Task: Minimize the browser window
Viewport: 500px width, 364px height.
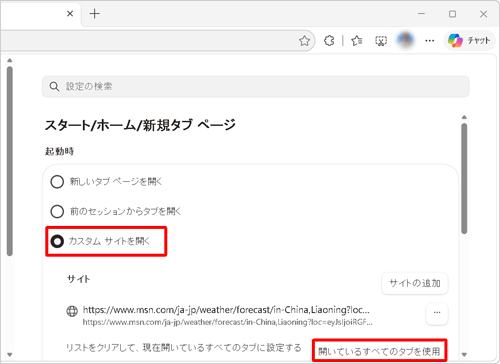Action: pyautogui.click(x=422, y=14)
